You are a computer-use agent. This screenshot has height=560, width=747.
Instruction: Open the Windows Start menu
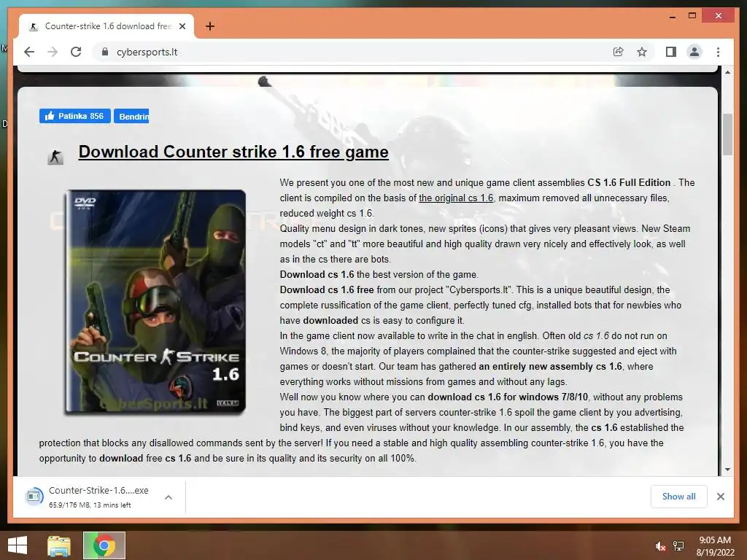coord(18,545)
